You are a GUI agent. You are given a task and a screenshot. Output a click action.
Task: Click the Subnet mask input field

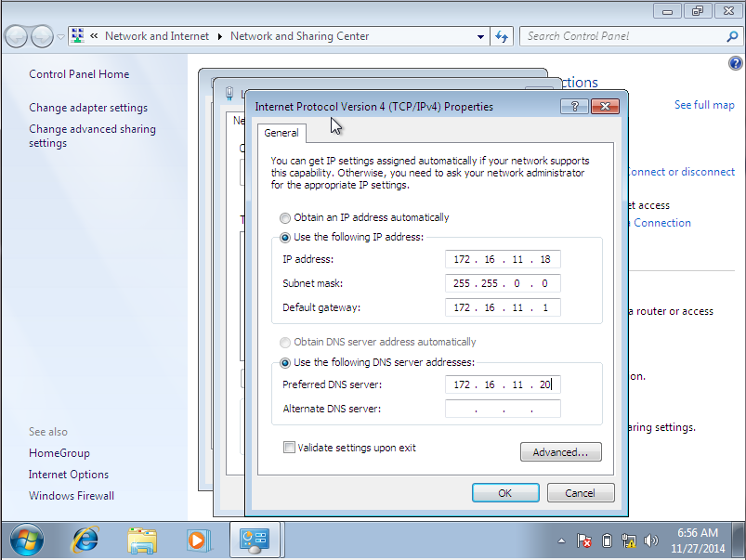point(503,283)
